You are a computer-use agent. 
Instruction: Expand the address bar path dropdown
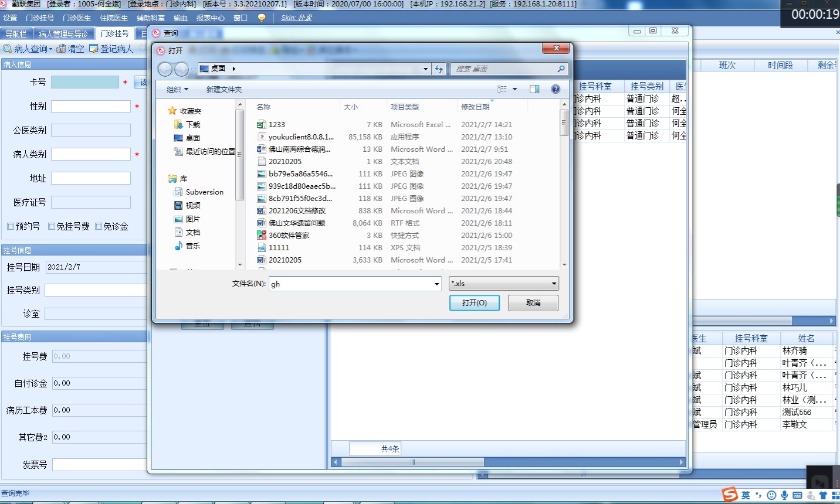click(x=425, y=69)
